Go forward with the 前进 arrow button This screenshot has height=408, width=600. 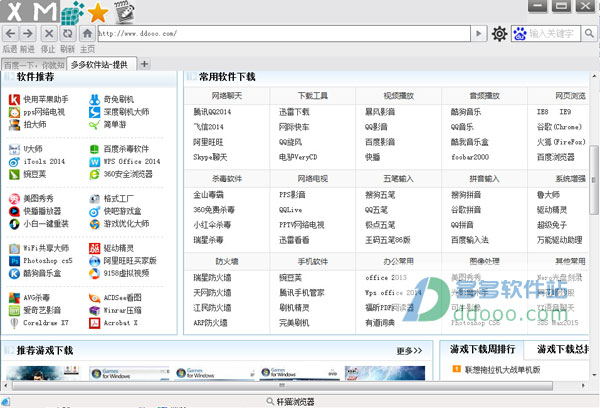28,34
